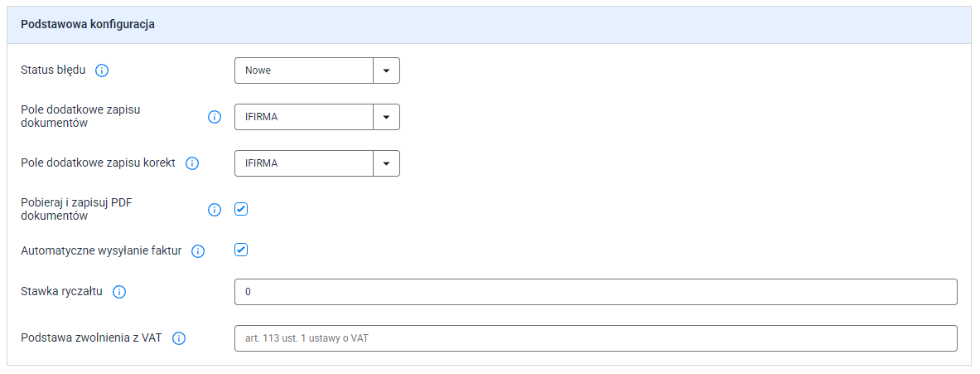Screen dimensions: 980x374
Task: Click the Podstawa zwolnienia z VAT text field
Action: (x=596, y=338)
